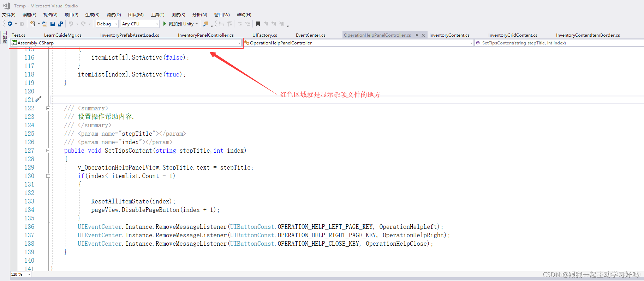Open the Edit (编辑) menu

tap(29, 15)
